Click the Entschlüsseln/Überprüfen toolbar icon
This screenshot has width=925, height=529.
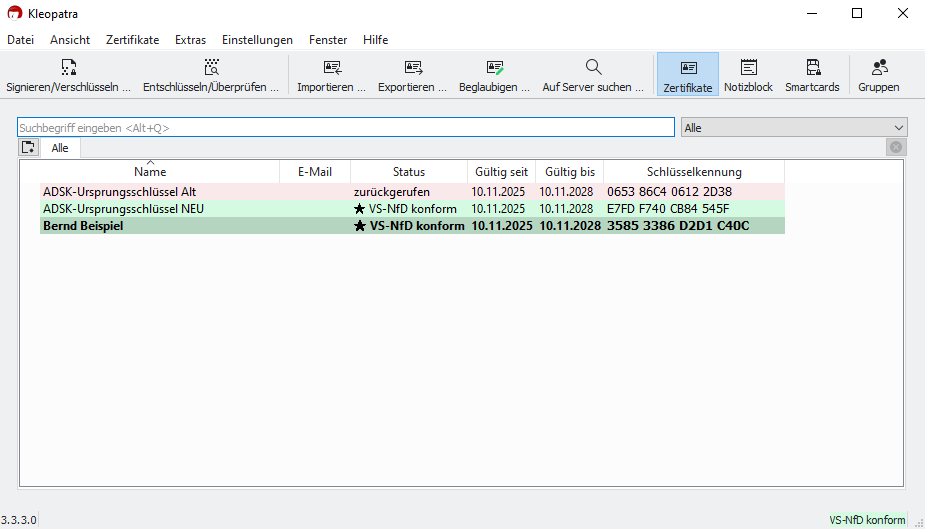point(211,68)
